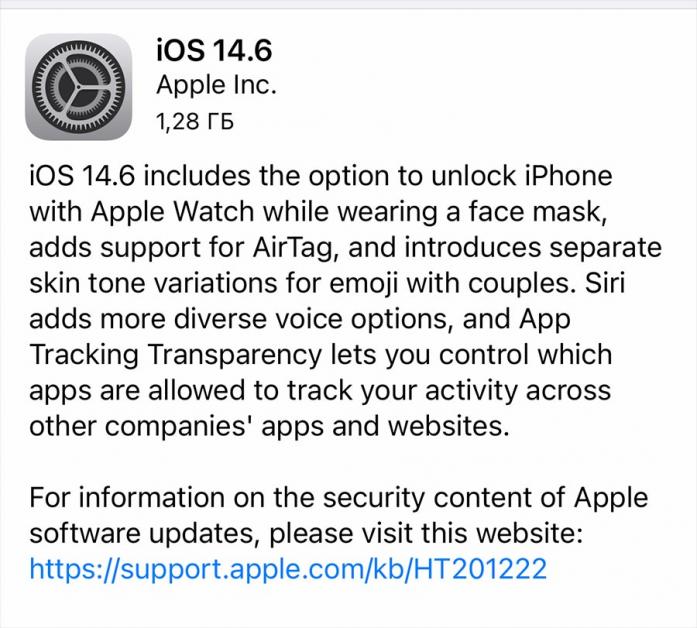Screen dimensions: 697x628
Task: Select the iOS 14.6 title heading
Action: pos(214,50)
